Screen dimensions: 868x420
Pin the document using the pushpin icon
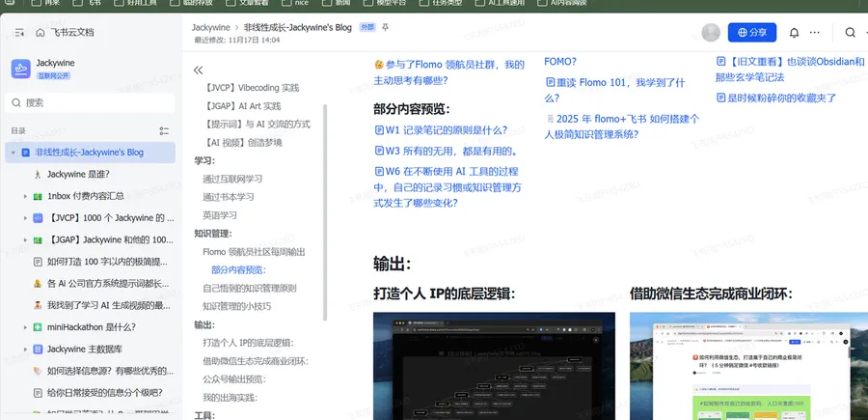click(x=386, y=27)
